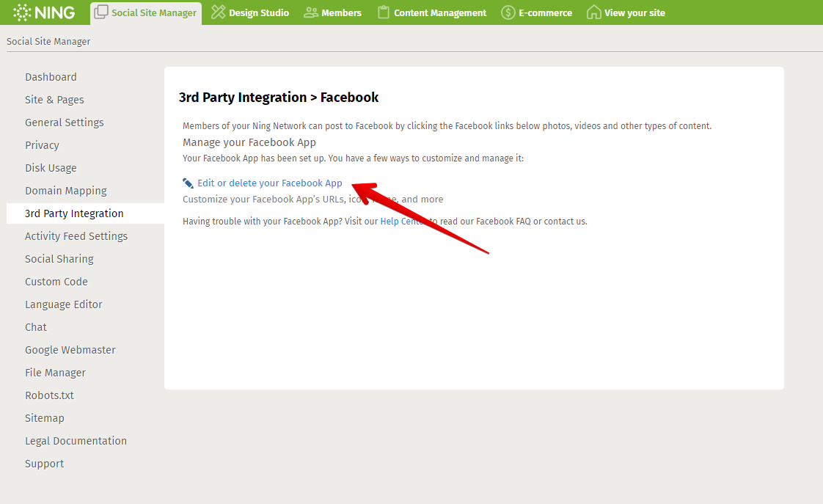Go to Social Sharing settings

(59, 259)
